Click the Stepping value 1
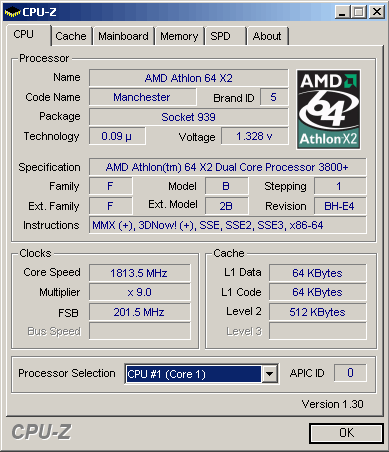The image size is (389, 452). tap(340, 186)
